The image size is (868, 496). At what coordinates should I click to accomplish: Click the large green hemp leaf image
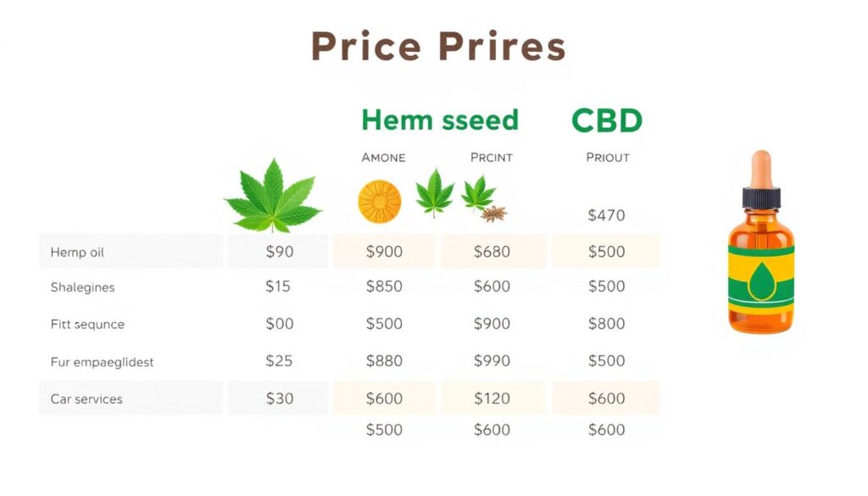point(272,195)
